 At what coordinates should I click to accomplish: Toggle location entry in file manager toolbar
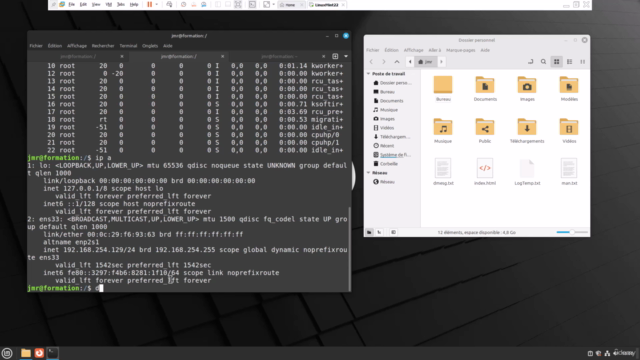click(x=530, y=62)
